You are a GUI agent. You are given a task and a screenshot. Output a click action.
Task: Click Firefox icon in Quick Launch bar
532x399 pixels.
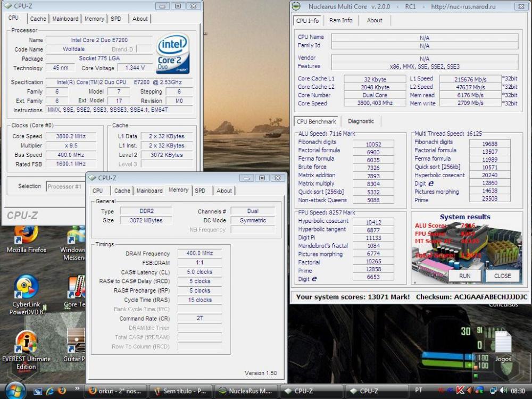(x=62, y=390)
